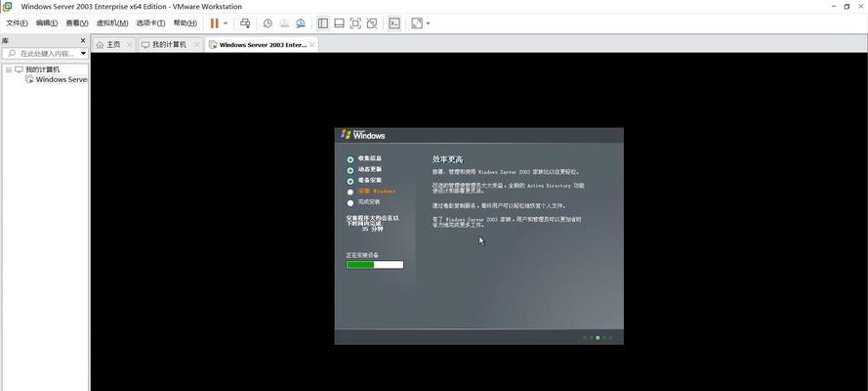Toggle the thumbnail bar view icon

pyautogui.click(x=340, y=23)
